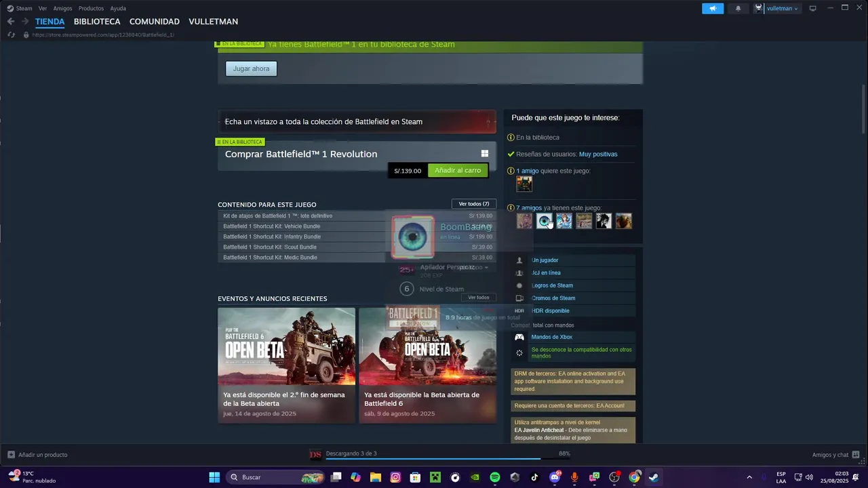Image resolution: width=868 pixels, height=488 pixels.
Task: Switch to the TIENDA tab
Action: pyautogui.click(x=50, y=22)
